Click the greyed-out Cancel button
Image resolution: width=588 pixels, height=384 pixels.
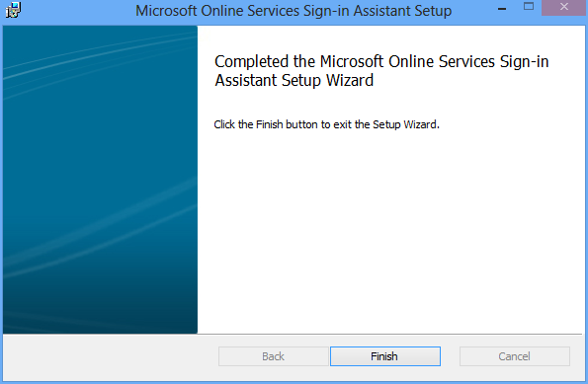(x=515, y=356)
